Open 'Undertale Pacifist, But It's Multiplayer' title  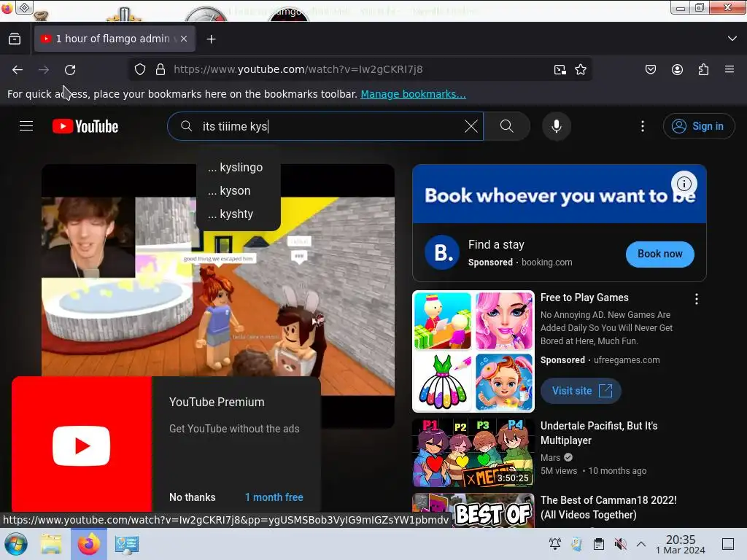(599, 433)
